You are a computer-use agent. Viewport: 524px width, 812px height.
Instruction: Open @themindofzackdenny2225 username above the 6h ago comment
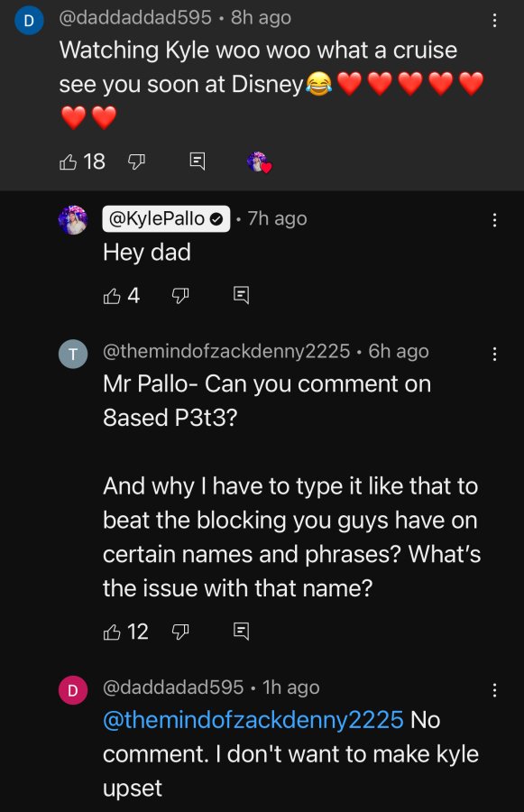(x=226, y=352)
